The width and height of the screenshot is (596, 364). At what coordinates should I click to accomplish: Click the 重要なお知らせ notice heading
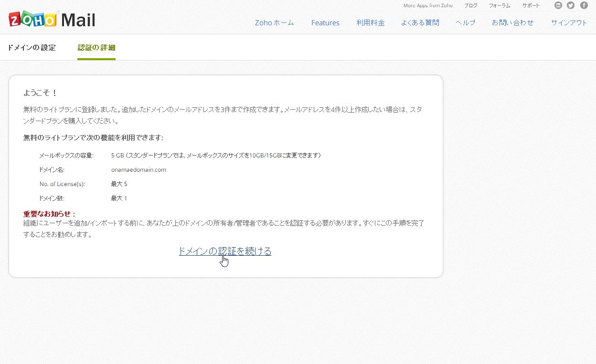[50, 214]
